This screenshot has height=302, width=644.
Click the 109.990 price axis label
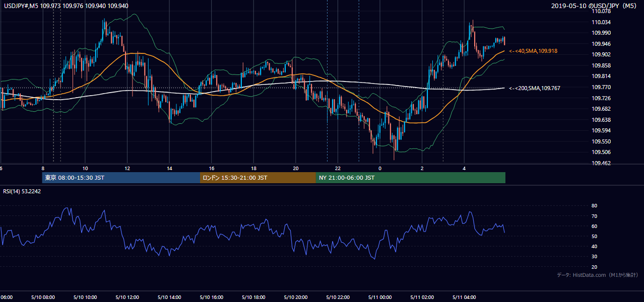(x=602, y=33)
